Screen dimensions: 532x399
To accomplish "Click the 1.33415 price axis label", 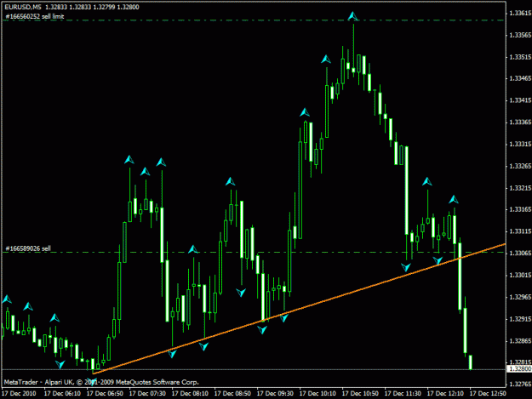I will click(520, 100).
